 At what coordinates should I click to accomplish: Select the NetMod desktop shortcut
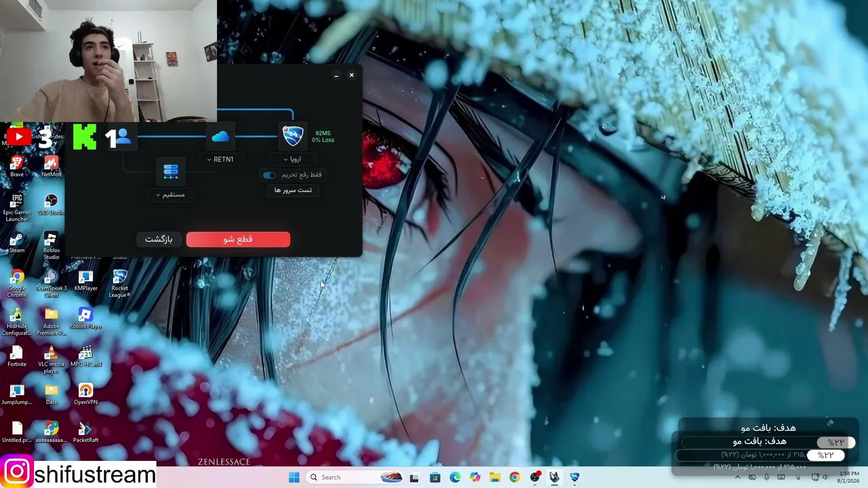point(52,166)
